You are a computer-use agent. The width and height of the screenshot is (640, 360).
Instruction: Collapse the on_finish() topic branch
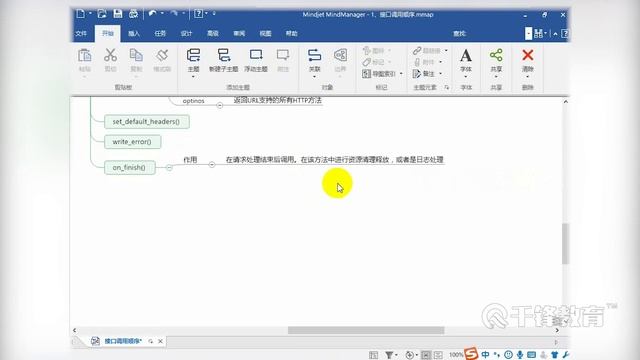[169, 167]
